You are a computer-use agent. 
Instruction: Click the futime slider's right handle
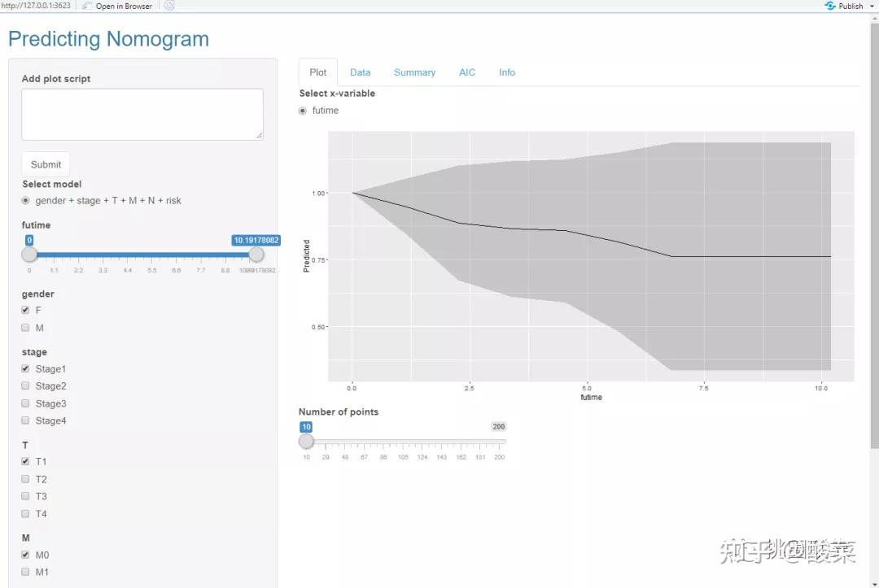tap(256, 255)
